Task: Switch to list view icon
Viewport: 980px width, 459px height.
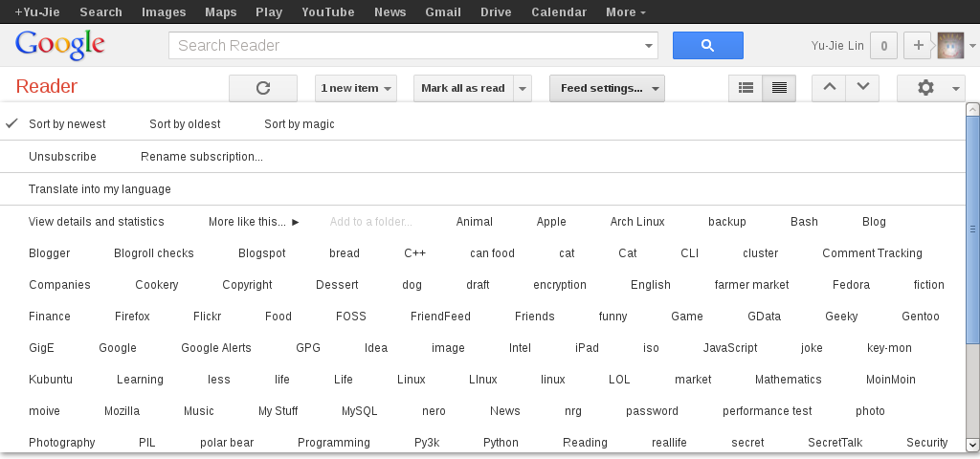Action: (x=746, y=88)
